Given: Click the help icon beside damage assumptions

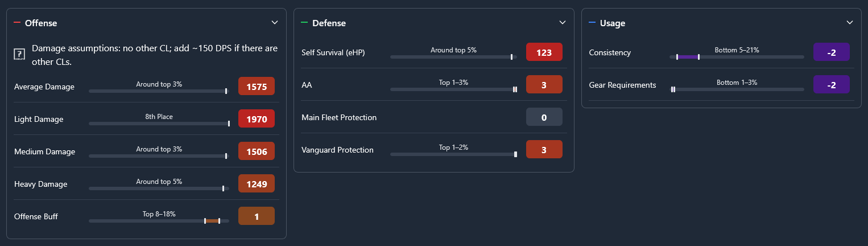Looking at the screenshot, I should coord(19,55).
